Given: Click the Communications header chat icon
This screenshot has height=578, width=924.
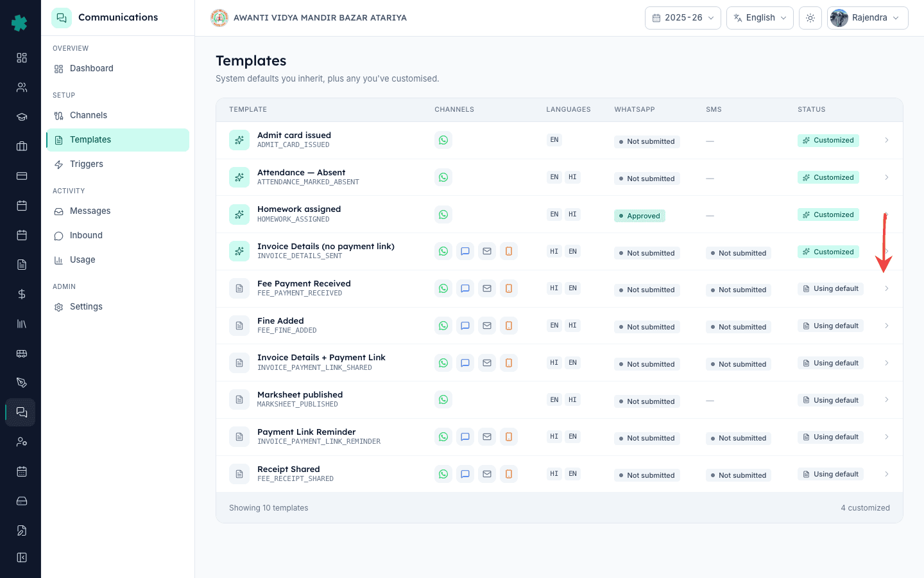Looking at the screenshot, I should click(62, 18).
